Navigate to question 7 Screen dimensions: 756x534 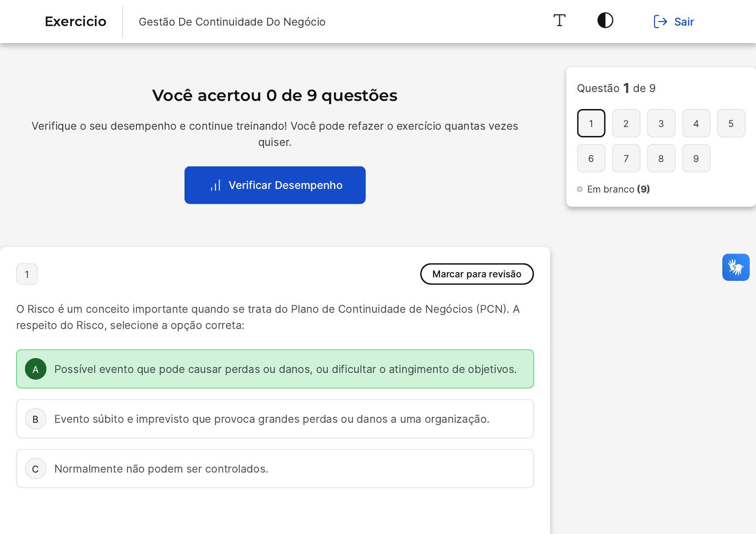(x=626, y=158)
